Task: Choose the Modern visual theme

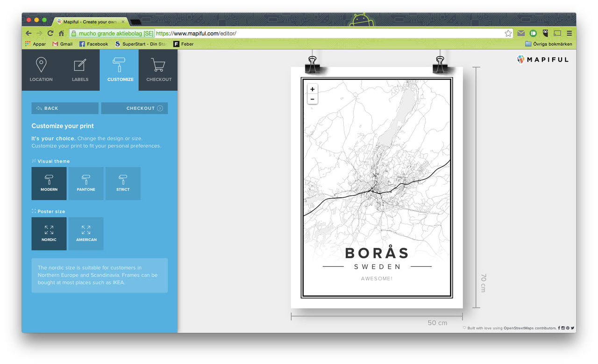Action: [49, 184]
